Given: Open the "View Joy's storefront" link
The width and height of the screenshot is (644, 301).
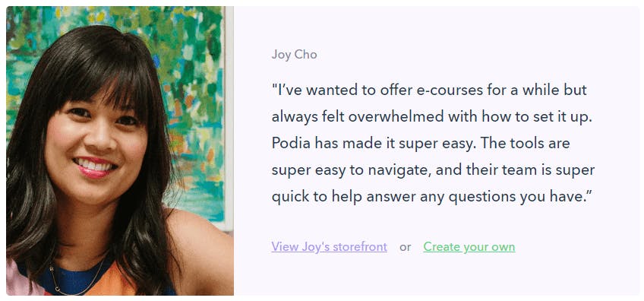Looking at the screenshot, I should [x=329, y=247].
